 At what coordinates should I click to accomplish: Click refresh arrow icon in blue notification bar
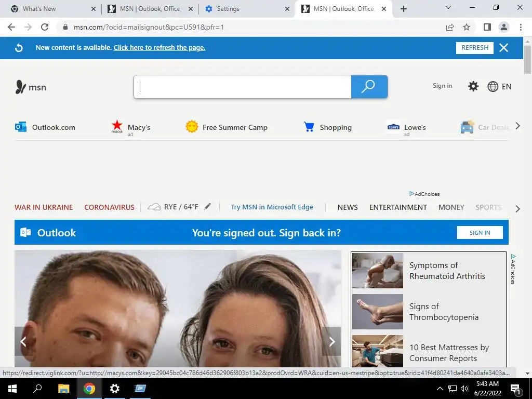19,48
